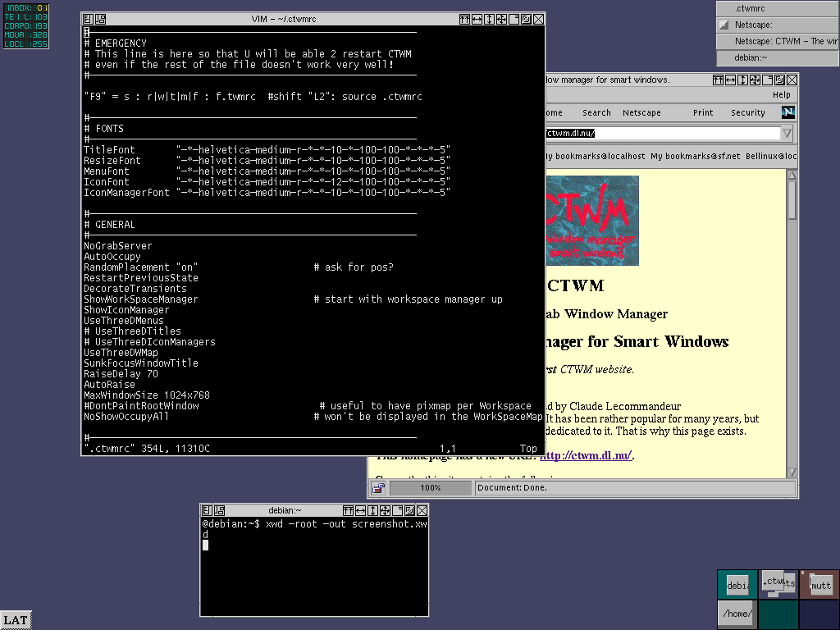Switch to empty dark navy workspace
This screenshot has width=840, height=630.
click(x=819, y=614)
